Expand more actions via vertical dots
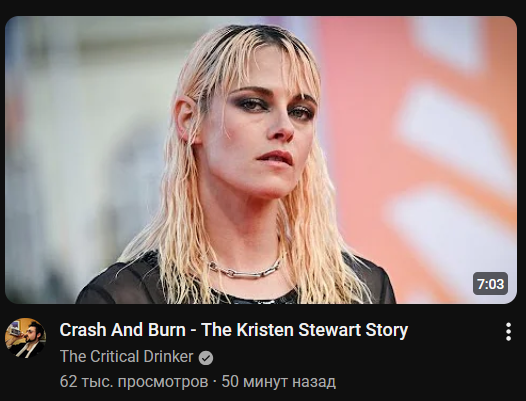 [x=509, y=332]
